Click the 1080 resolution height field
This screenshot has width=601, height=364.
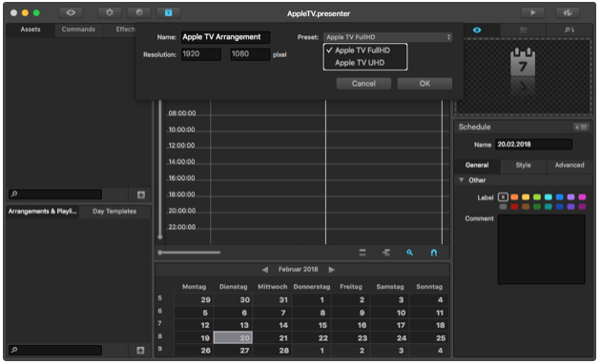click(250, 54)
